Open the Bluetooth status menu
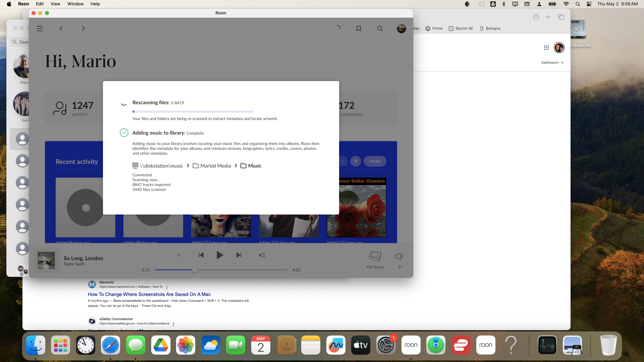The image size is (644, 362). pos(503,4)
